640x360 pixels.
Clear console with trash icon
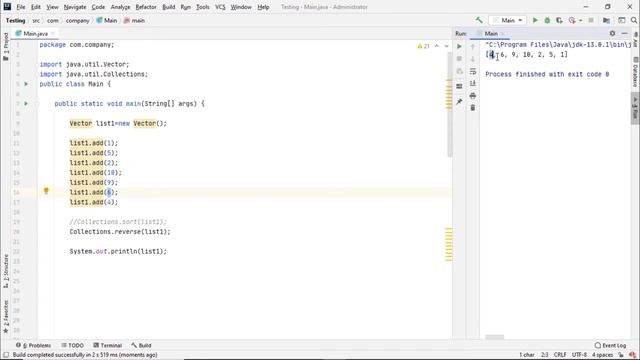click(473, 108)
